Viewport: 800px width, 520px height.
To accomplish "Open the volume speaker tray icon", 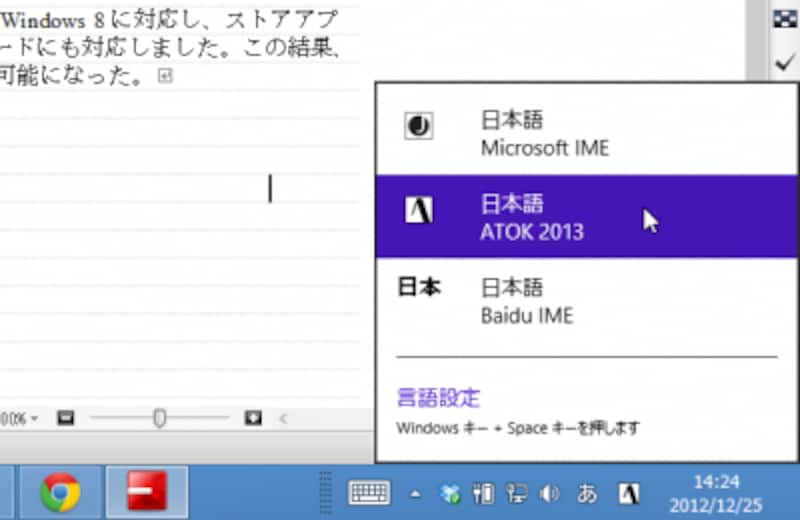I will 550,494.
